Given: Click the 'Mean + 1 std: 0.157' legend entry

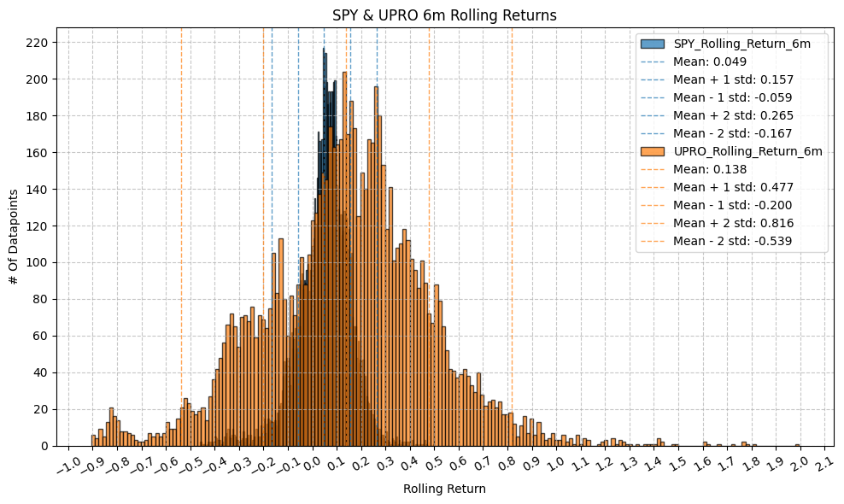Looking at the screenshot, I should pyautogui.click(x=733, y=79).
